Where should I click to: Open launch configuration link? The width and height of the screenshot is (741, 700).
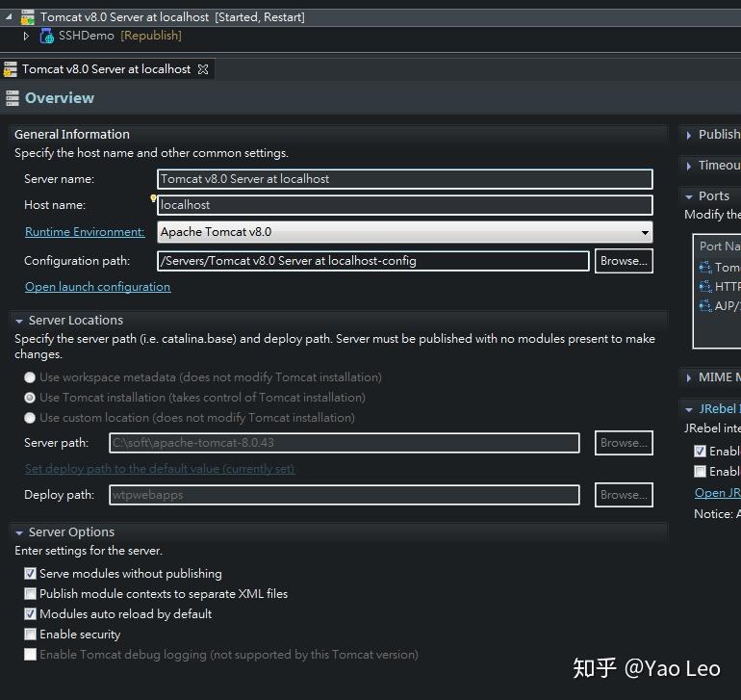pos(98,287)
